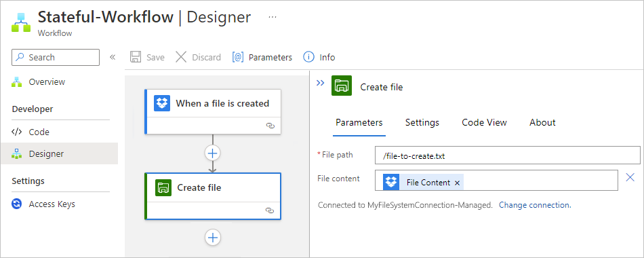This screenshot has width=644, height=258.
Task: Save the workflow
Action: [147, 57]
